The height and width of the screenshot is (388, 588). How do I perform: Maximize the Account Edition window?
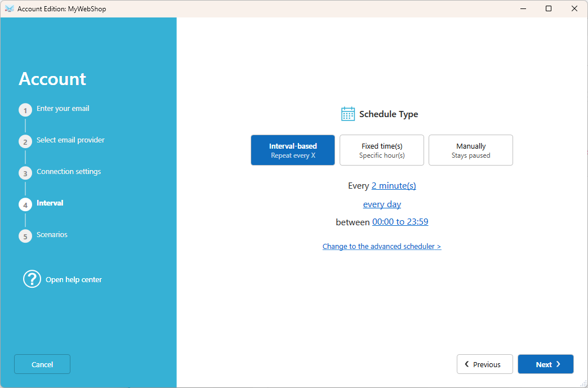pos(549,8)
